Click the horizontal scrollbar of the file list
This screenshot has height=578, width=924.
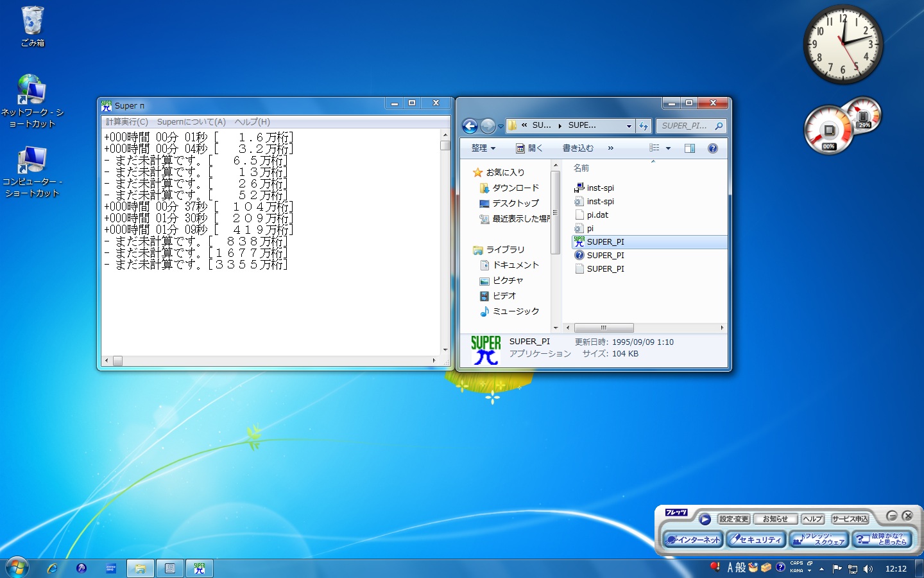click(604, 328)
